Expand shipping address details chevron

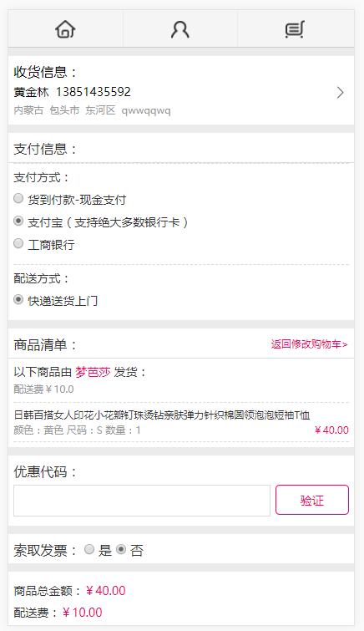tap(341, 93)
